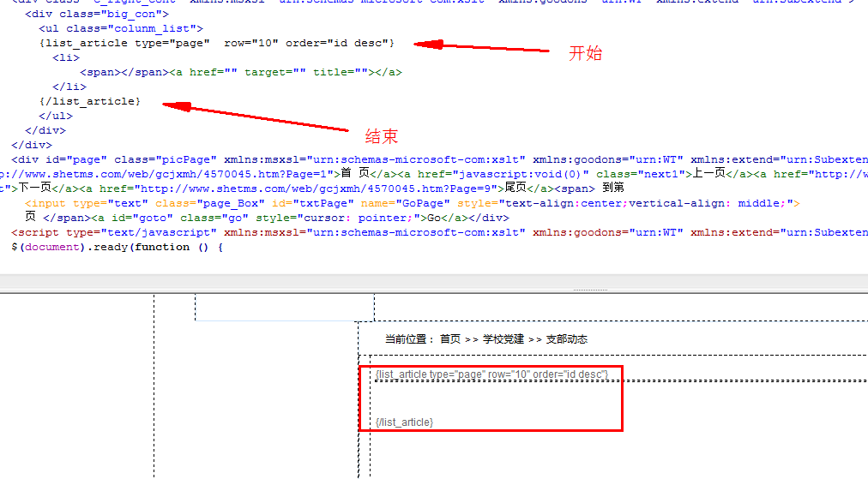Click the red arrow pointing at closing list_article tag
868x479 pixels.
[x=257, y=118]
